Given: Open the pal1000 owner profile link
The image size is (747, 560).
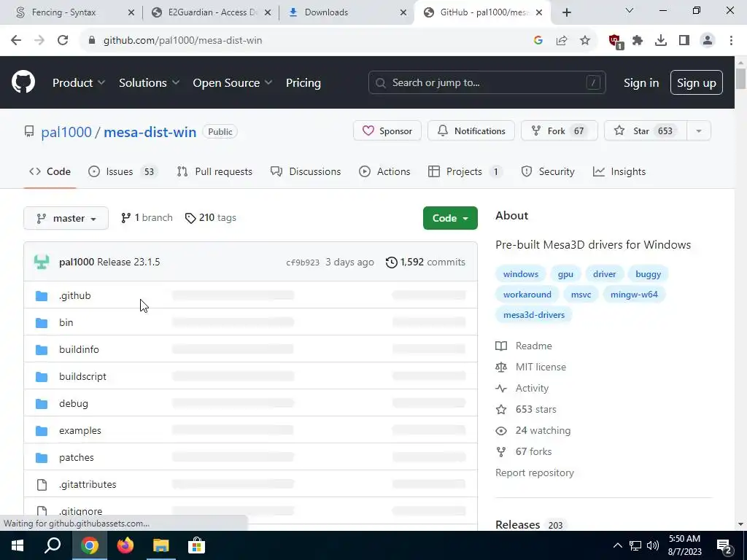Looking at the screenshot, I should [66, 132].
